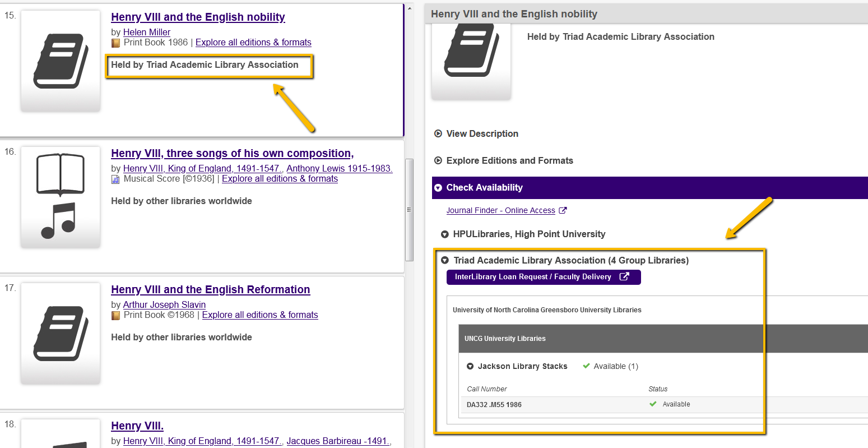Click small musical score format icon, result 16
The width and height of the screenshot is (868, 448).
point(116,179)
